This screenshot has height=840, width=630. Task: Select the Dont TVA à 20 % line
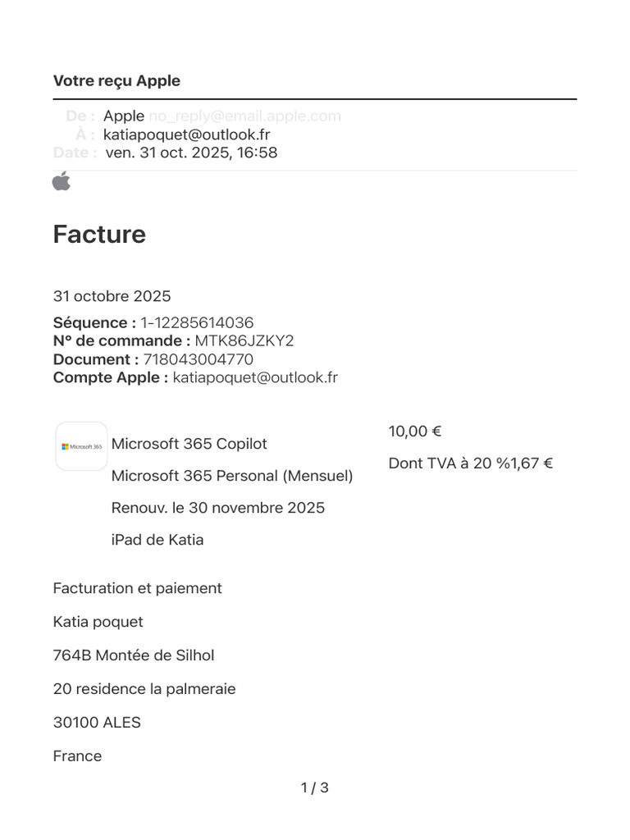(470, 463)
